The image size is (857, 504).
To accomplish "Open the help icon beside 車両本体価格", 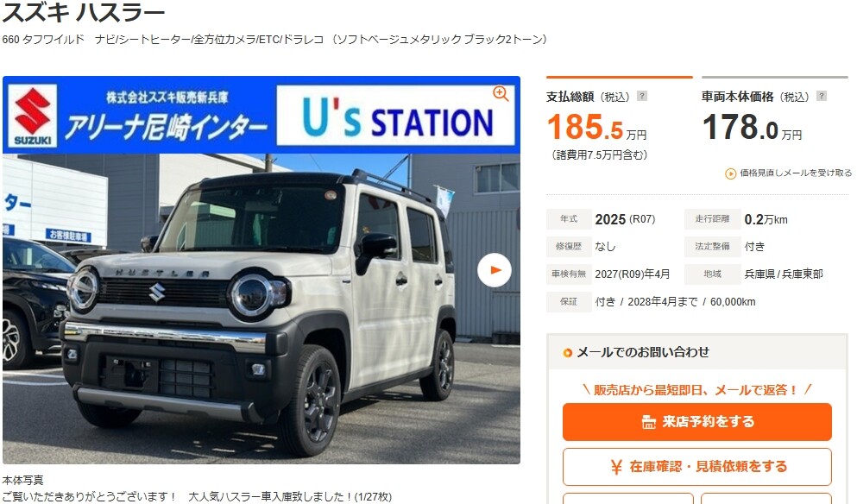I will pos(821,96).
